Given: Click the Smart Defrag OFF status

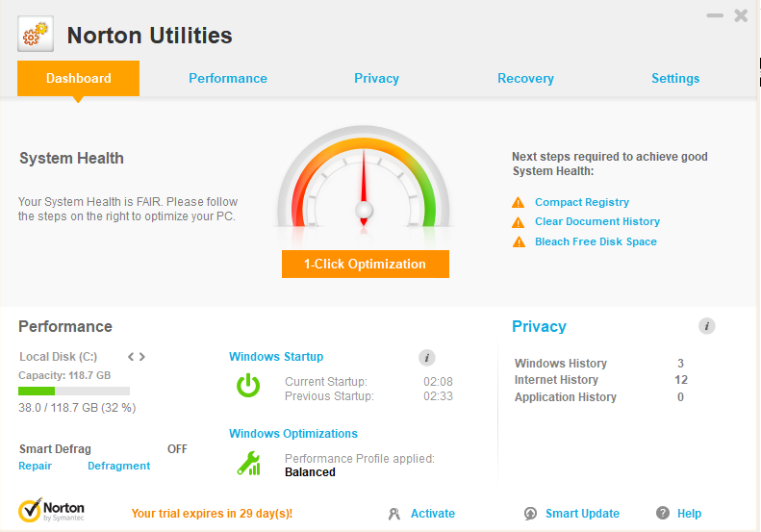Looking at the screenshot, I should click(x=177, y=449).
